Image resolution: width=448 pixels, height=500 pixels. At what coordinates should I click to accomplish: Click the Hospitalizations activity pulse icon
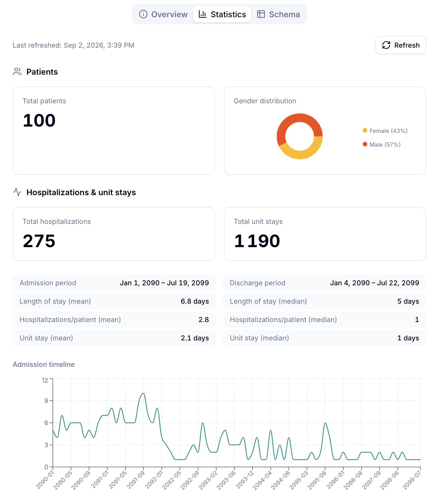[17, 192]
